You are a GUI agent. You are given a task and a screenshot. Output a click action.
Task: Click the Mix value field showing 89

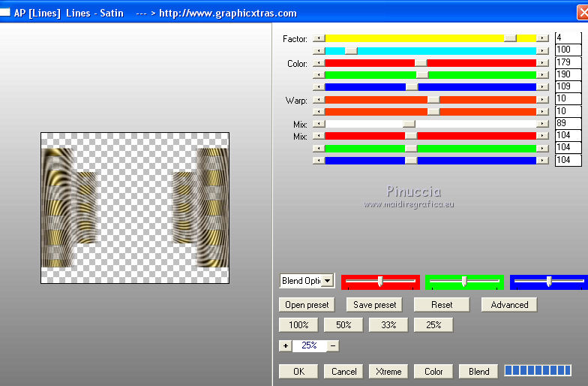tap(568, 123)
